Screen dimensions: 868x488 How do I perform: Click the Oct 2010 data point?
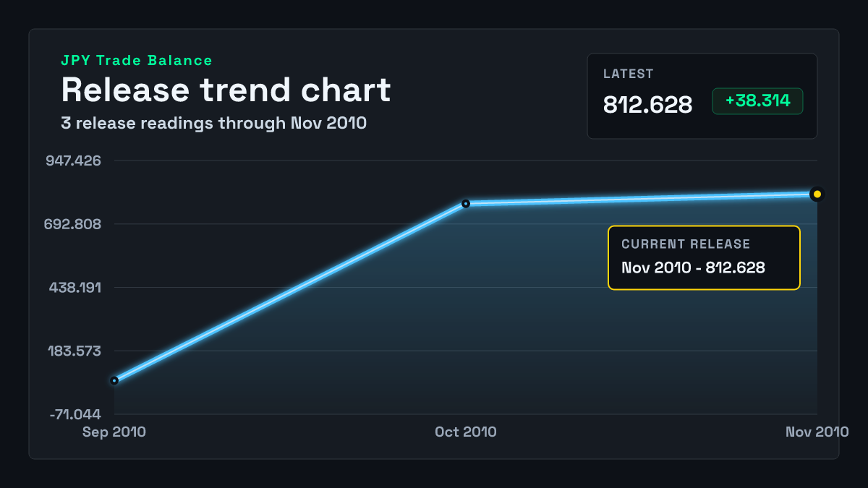466,204
